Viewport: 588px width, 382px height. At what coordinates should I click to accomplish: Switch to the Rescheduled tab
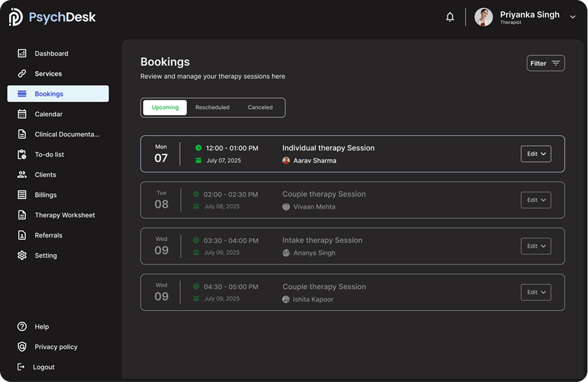click(212, 107)
